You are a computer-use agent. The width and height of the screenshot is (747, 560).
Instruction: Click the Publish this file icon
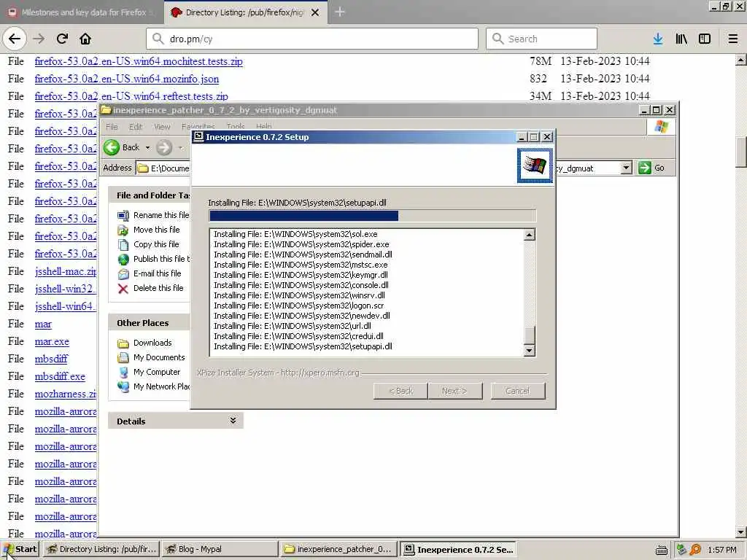pos(123,260)
